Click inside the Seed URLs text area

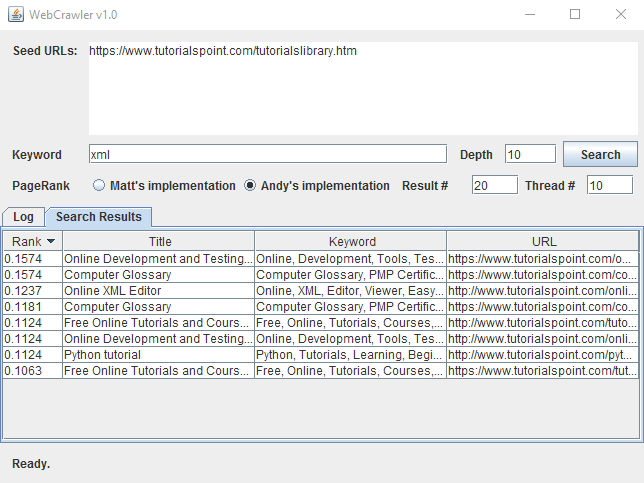pyautogui.click(x=362, y=88)
